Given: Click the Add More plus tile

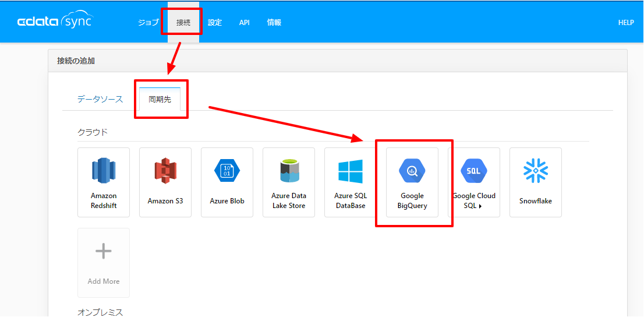Looking at the screenshot, I should click(104, 263).
